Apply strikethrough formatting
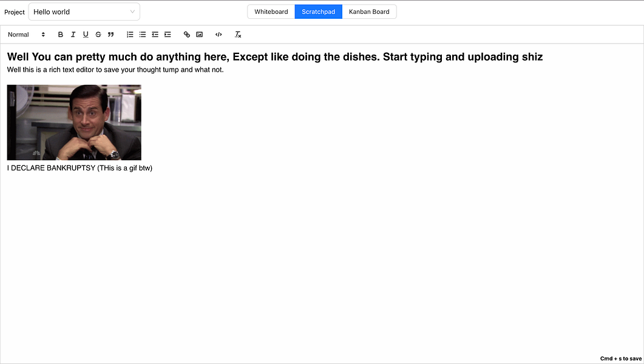Image resolution: width=644 pixels, height=364 pixels. point(98,35)
